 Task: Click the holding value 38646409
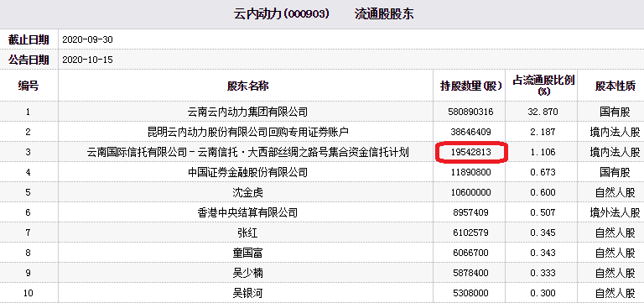pos(471,132)
